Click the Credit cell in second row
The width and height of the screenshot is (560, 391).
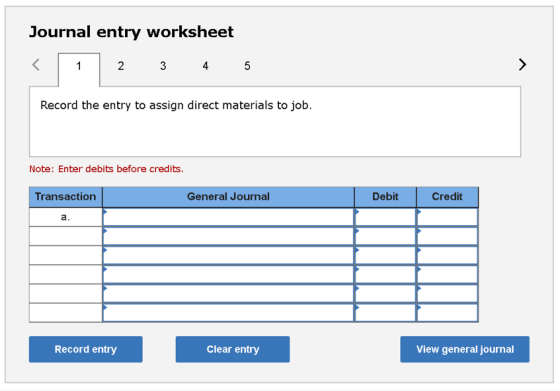pos(448,236)
